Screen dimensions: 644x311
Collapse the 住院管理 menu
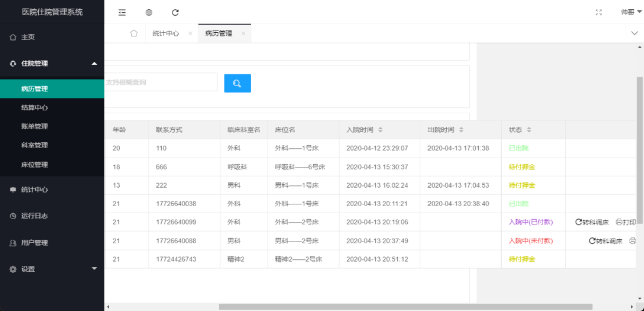click(x=52, y=63)
